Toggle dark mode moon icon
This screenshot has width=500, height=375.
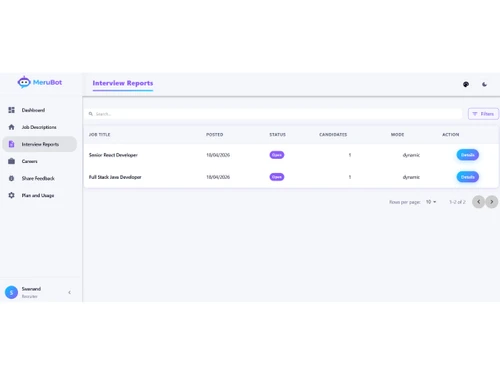pos(484,84)
